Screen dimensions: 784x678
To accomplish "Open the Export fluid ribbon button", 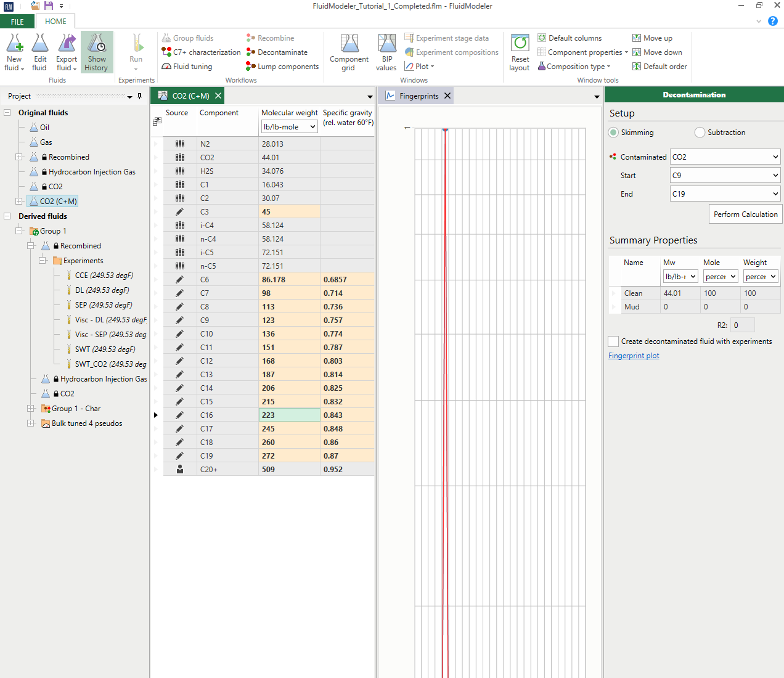I will click(x=67, y=52).
